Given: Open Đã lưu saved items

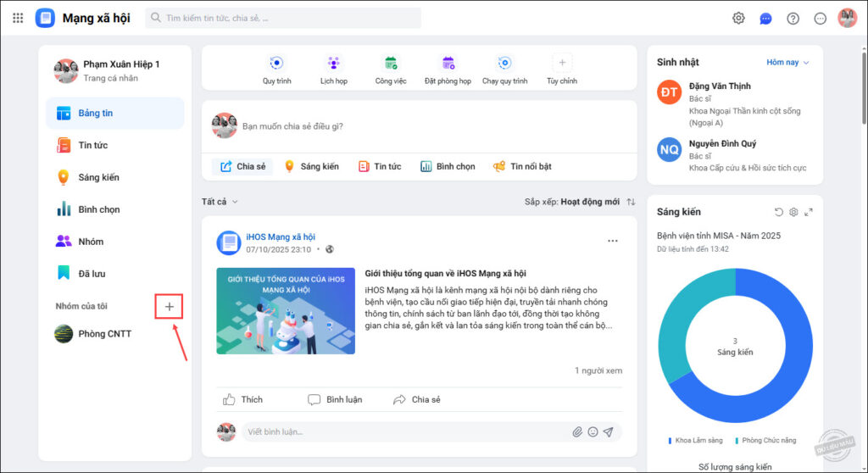Looking at the screenshot, I should pos(115,274).
